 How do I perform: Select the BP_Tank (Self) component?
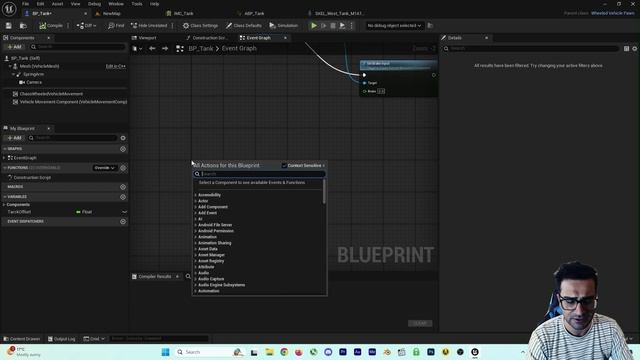click(25, 58)
